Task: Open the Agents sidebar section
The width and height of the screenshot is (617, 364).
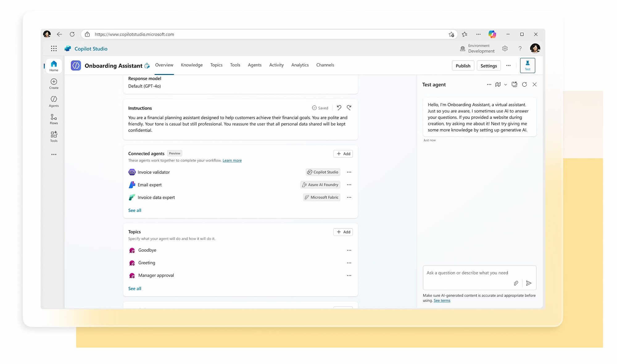Action: [x=54, y=101]
